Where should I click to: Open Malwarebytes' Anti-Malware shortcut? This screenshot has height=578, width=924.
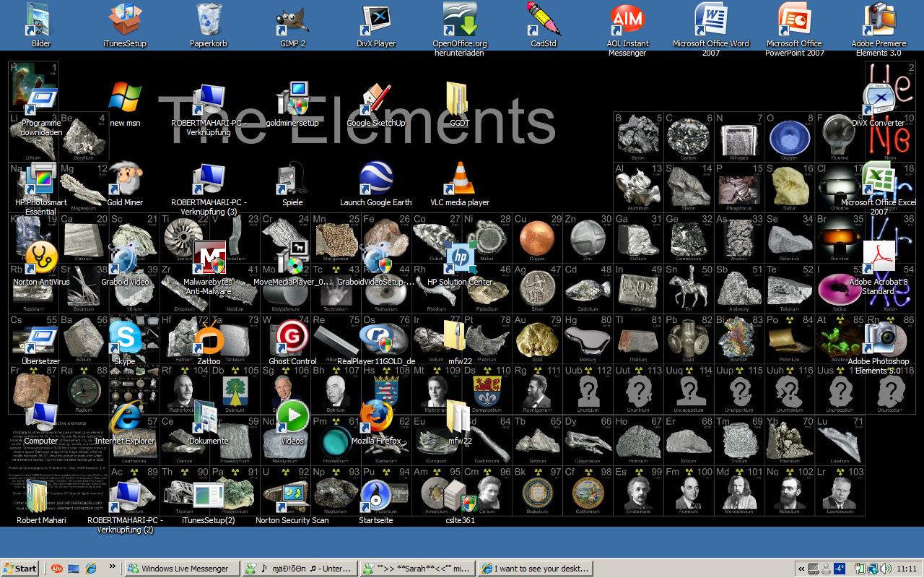209,259
